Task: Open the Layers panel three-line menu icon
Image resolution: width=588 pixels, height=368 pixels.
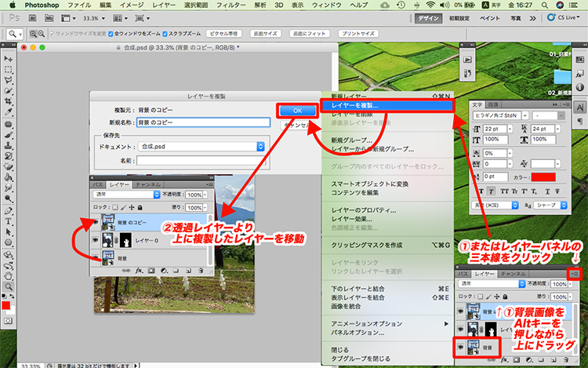Action: [x=575, y=274]
